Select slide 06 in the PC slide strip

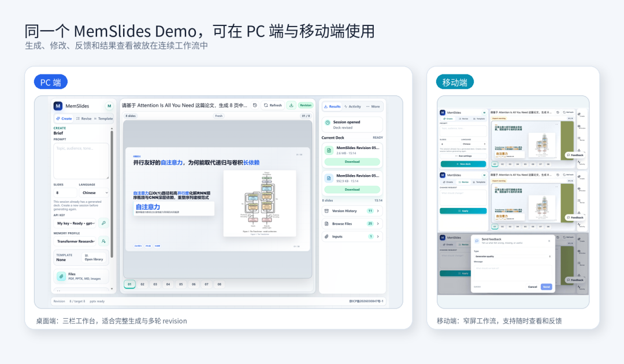point(194,284)
